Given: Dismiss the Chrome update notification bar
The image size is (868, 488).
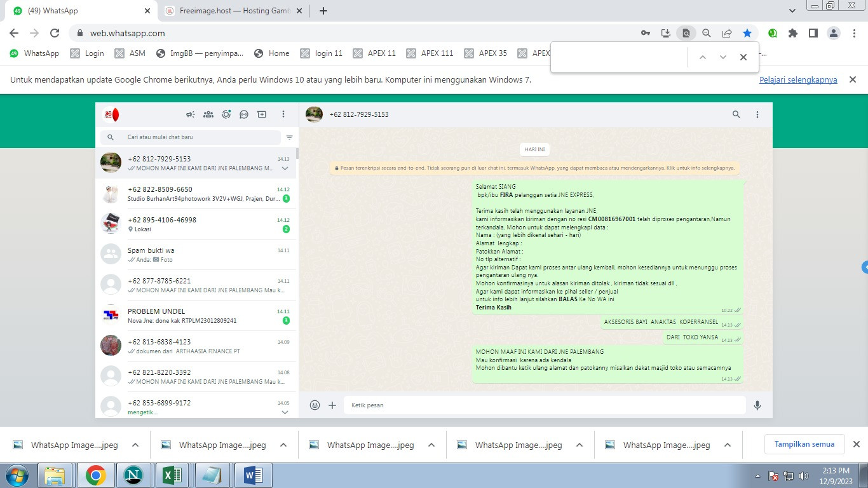Looking at the screenshot, I should point(853,79).
